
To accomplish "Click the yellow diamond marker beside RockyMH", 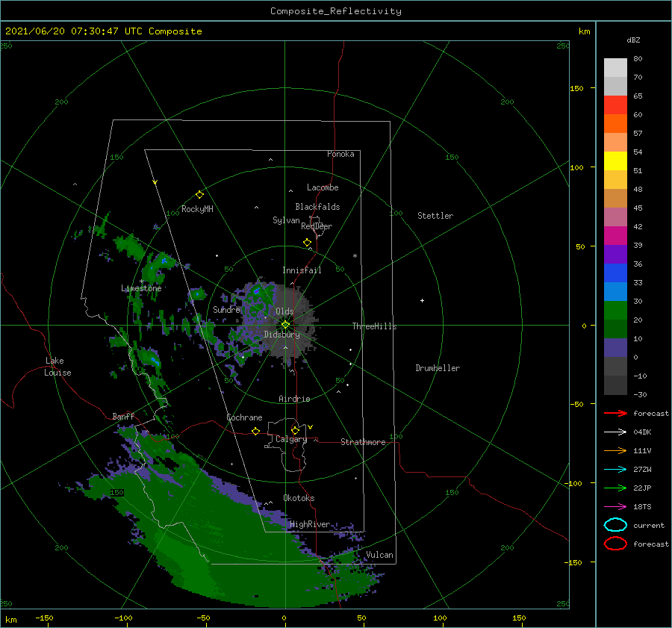I will tap(199, 195).
